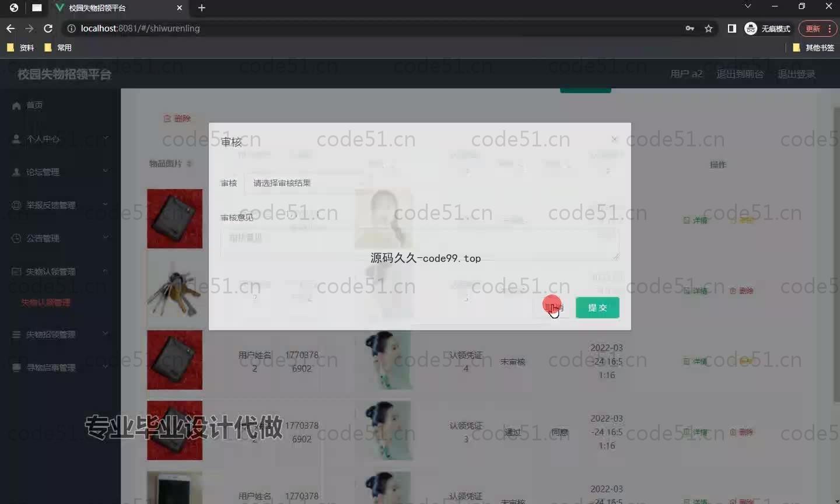This screenshot has width=840, height=504.
Task: Open the 常用 bookmark folder
Action: pos(58,48)
